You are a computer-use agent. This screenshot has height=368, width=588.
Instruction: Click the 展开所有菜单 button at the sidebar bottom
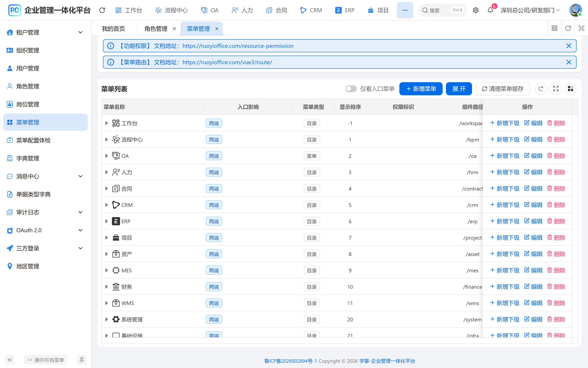(x=46, y=360)
